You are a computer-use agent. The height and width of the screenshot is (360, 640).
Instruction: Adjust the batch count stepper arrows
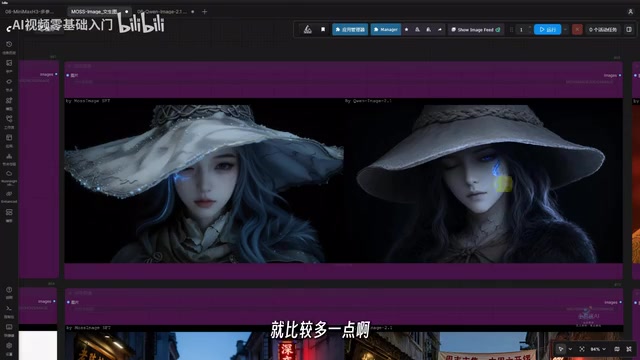(529, 29)
